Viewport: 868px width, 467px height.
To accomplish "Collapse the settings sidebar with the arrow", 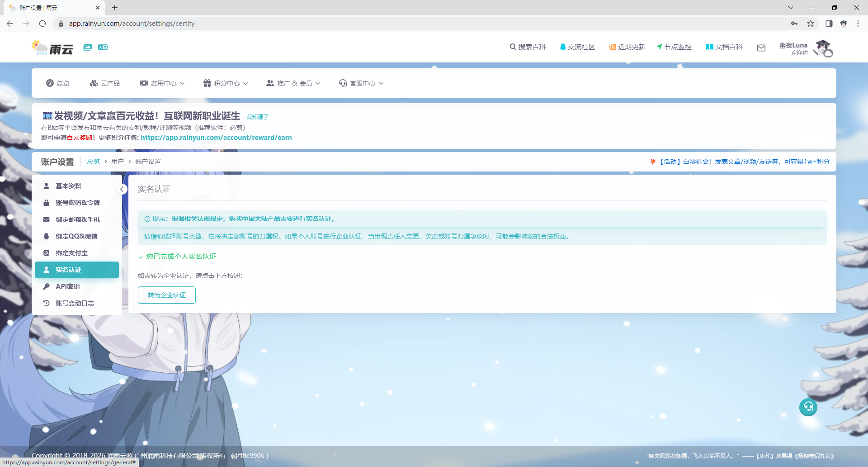I will pos(122,189).
